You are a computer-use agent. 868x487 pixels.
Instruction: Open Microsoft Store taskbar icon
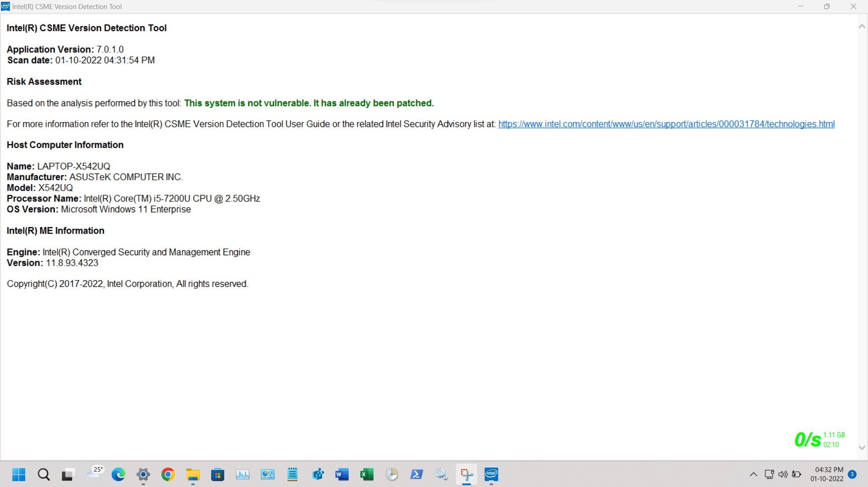coord(218,475)
